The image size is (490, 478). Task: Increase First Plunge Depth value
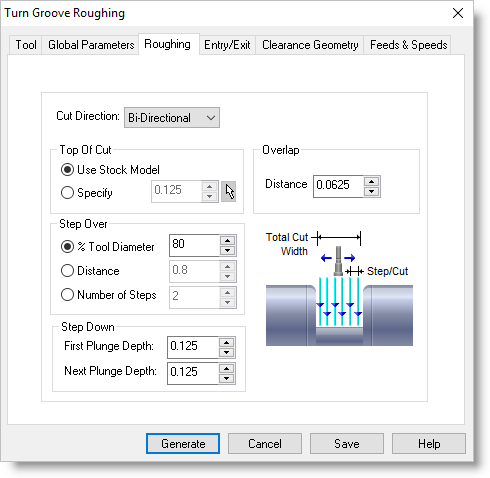click(x=227, y=342)
